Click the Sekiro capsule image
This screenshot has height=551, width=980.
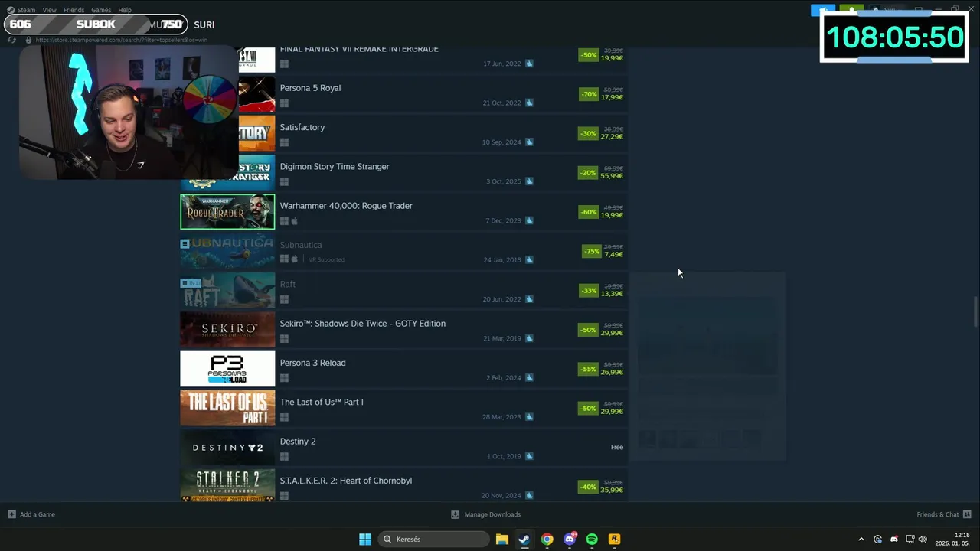[x=227, y=330]
